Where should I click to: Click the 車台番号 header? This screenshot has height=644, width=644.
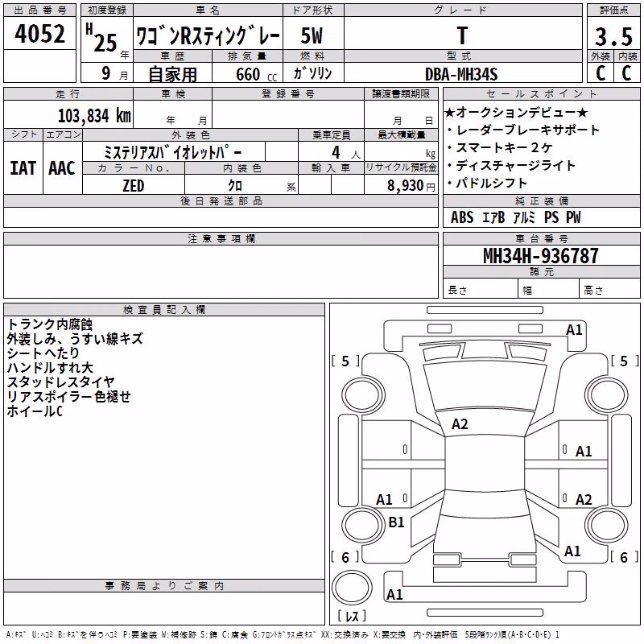542,238
